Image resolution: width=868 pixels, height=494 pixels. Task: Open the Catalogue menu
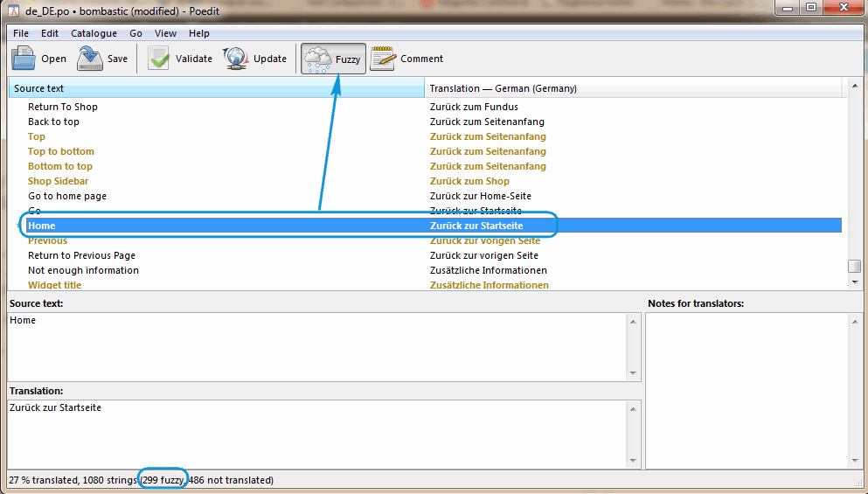(94, 33)
